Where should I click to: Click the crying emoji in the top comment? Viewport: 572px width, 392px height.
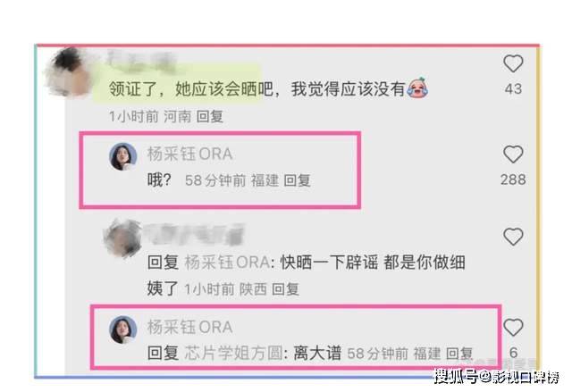pyautogui.click(x=417, y=88)
